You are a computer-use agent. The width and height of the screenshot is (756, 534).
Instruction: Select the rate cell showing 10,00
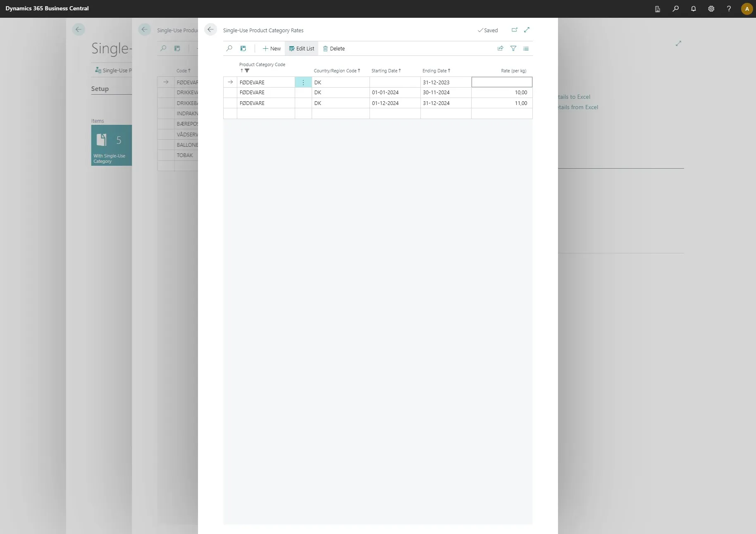502,93
